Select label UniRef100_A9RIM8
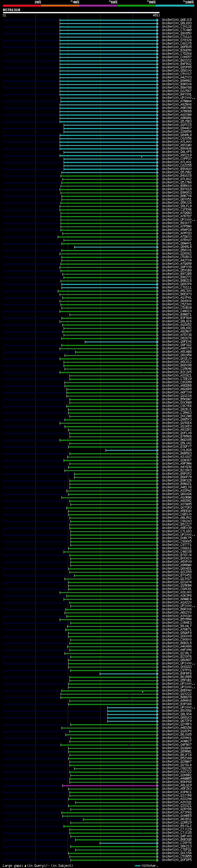The width and height of the screenshot is (197, 868). point(177,108)
